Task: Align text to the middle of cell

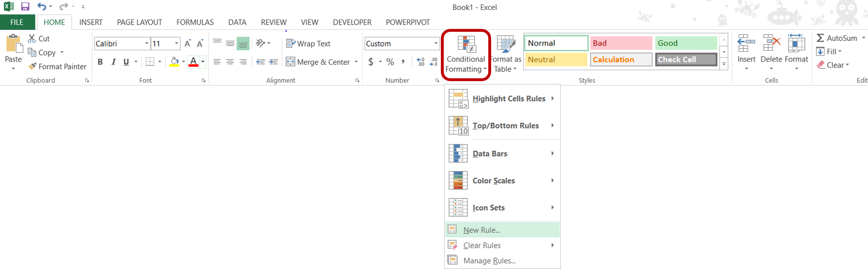Action: (230, 43)
